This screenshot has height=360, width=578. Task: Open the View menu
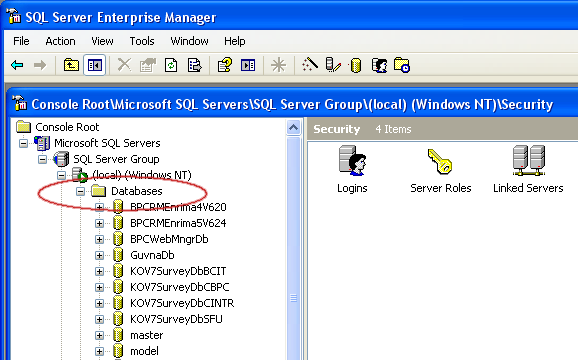point(102,41)
